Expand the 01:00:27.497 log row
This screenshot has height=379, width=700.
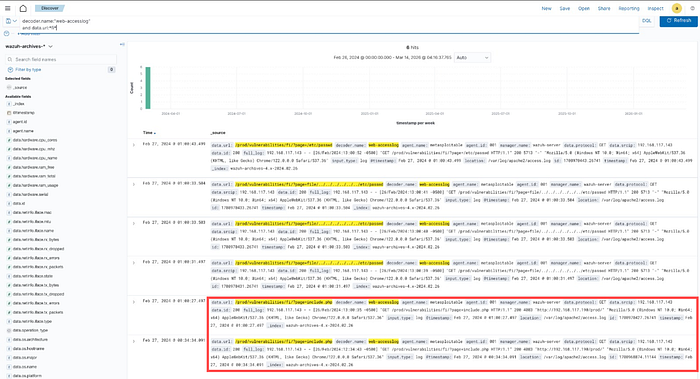click(133, 302)
